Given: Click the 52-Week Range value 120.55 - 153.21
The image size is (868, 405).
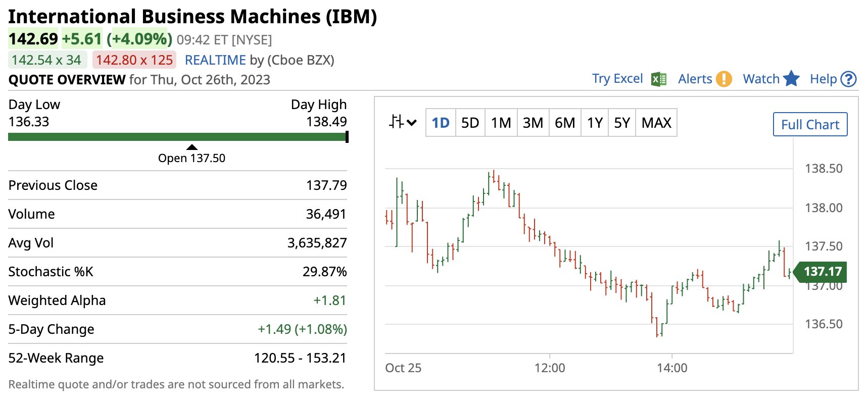Looking at the screenshot, I should tap(300, 358).
